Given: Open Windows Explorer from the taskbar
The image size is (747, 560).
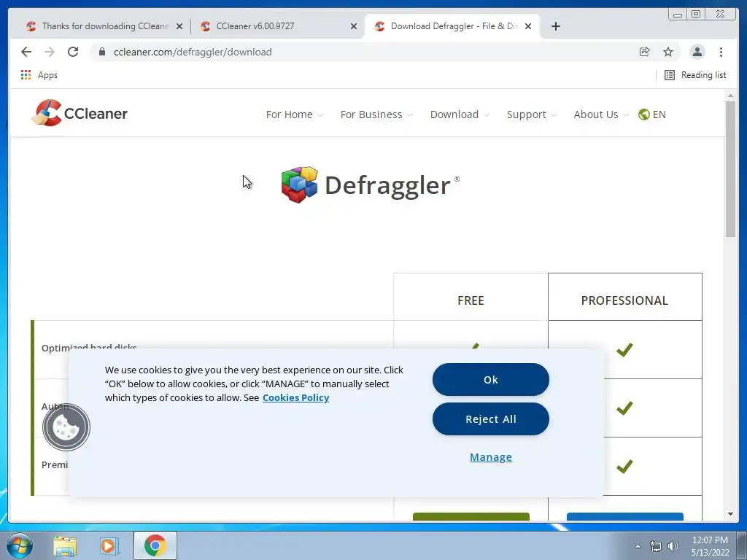Looking at the screenshot, I should click(65, 545).
